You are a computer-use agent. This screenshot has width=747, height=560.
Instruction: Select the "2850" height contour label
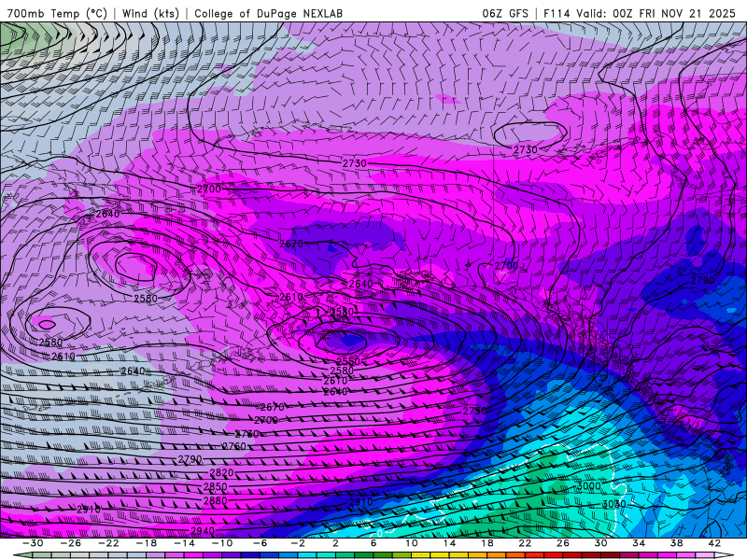tap(216, 486)
